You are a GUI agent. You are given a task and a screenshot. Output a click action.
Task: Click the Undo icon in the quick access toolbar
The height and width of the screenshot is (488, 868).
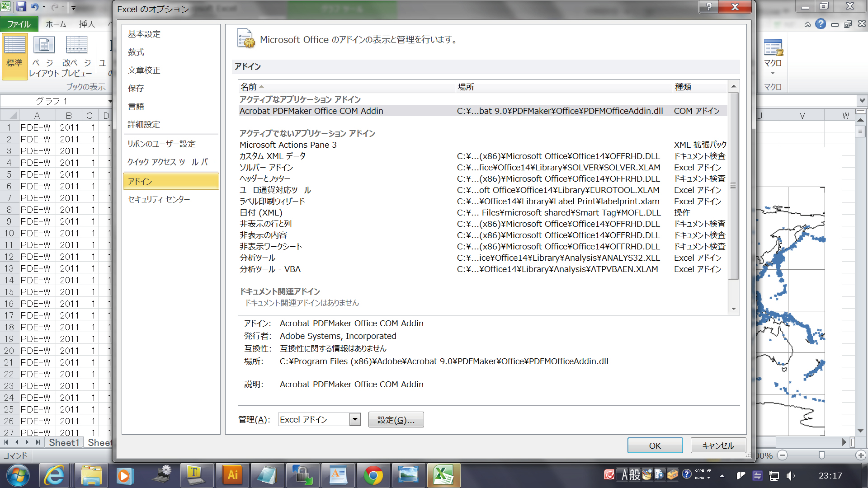tap(34, 7)
